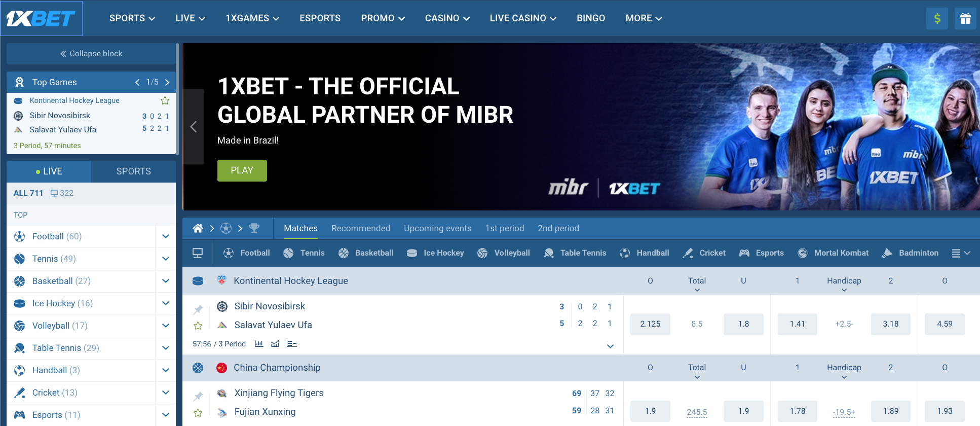Go to previous banner slide
980x426 pixels.
tap(194, 127)
